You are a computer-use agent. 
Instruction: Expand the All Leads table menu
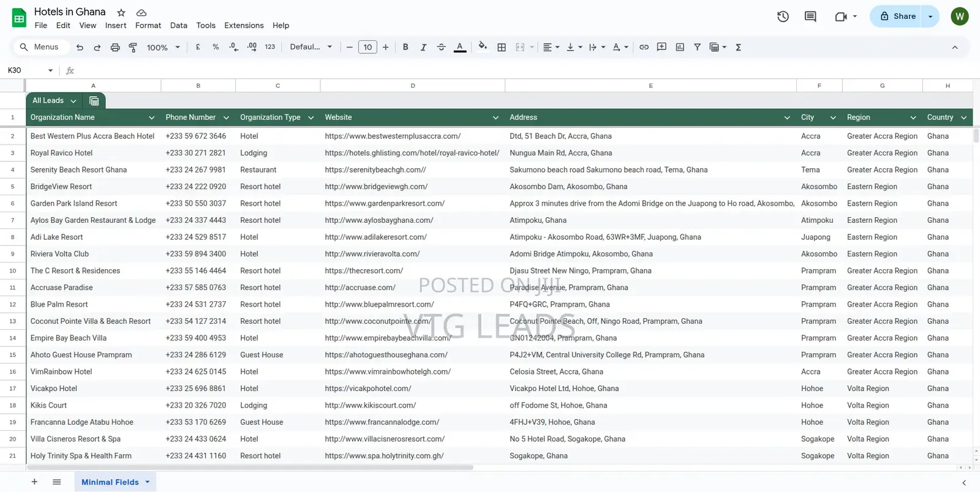click(73, 101)
